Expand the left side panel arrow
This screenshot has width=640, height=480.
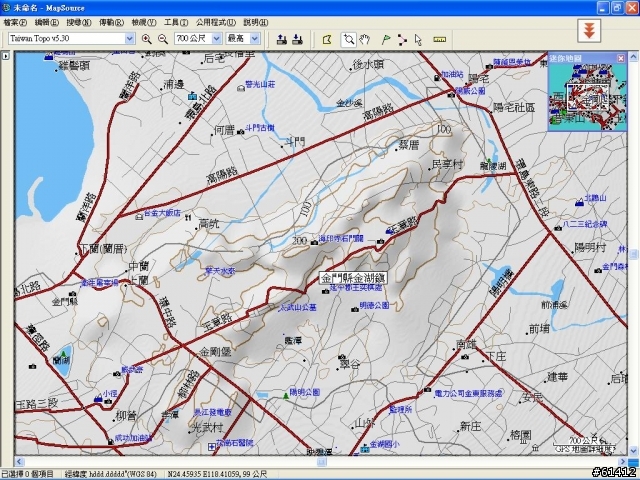(6, 56)
